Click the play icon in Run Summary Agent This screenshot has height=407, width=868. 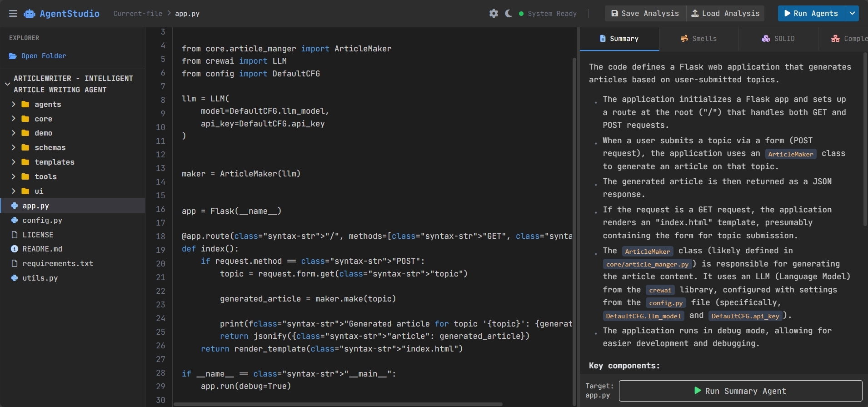[x=698, y=391]
